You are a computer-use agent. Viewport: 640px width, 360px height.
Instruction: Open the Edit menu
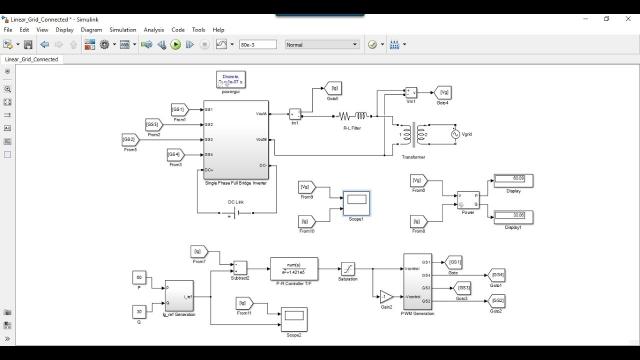click(x=24, y=30)
